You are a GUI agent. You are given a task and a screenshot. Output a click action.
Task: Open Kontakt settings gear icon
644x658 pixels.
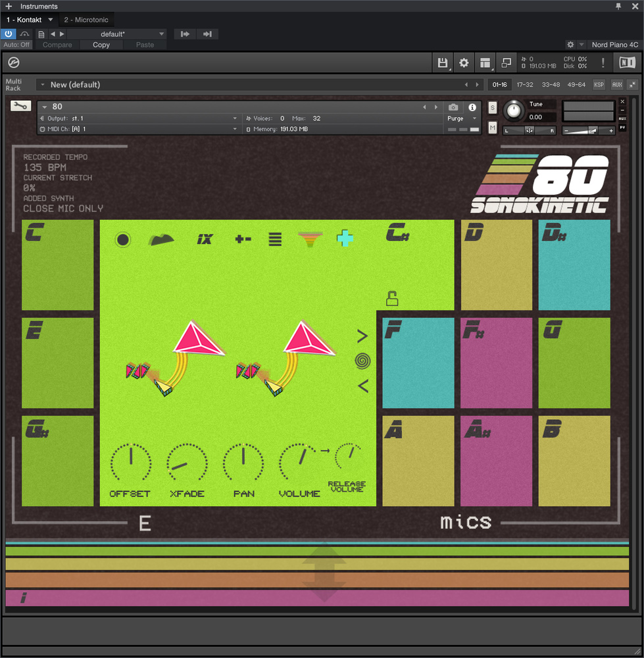point(464,63)
